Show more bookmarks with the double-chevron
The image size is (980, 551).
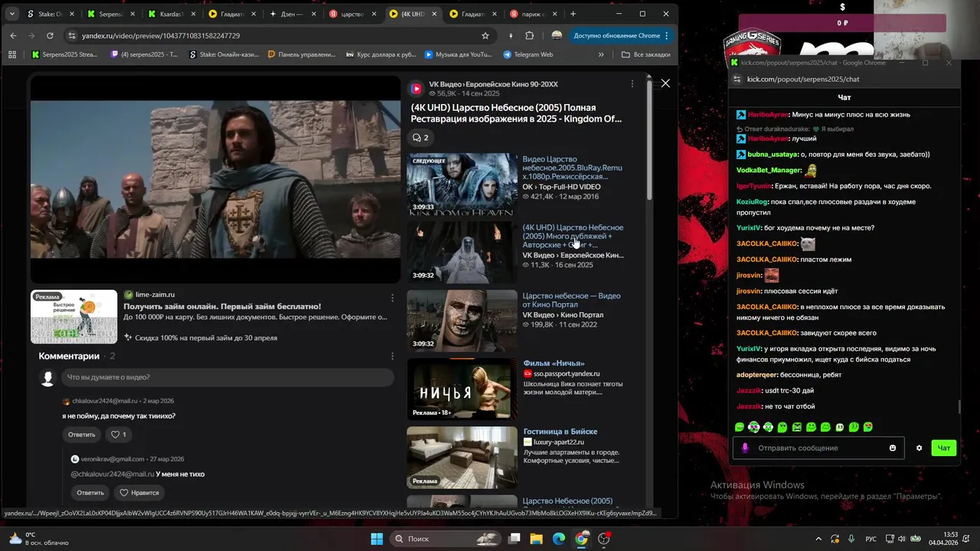(601, 54)
